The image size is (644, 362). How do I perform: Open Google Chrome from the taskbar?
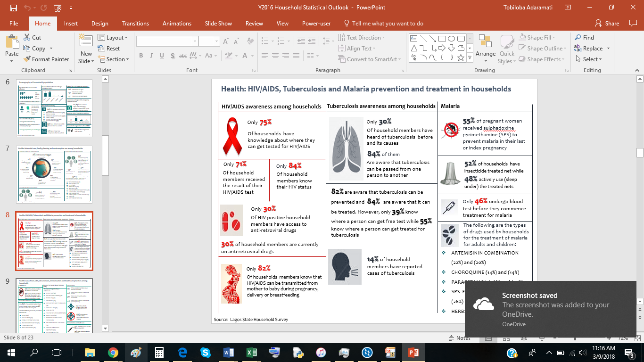pos(113,353)
